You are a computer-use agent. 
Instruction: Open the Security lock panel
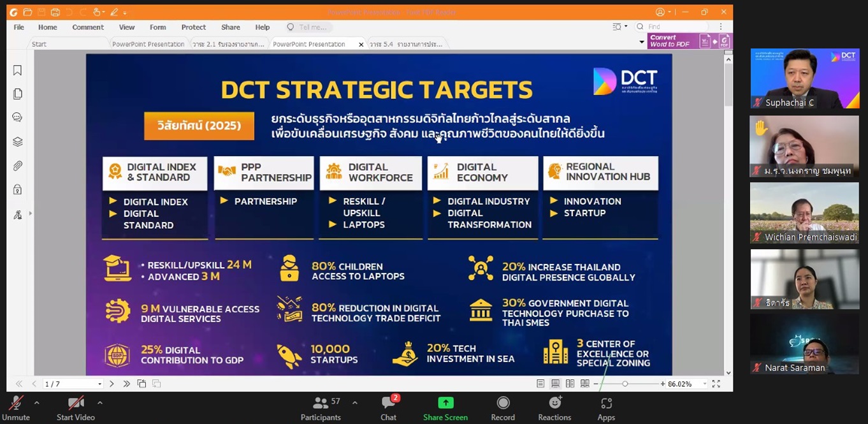pos(17,189)
